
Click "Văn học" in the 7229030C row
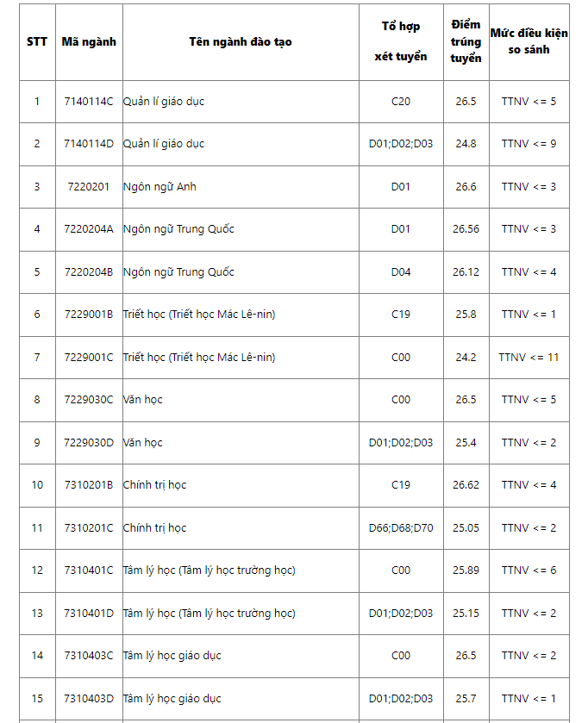(x=143, y=400)
